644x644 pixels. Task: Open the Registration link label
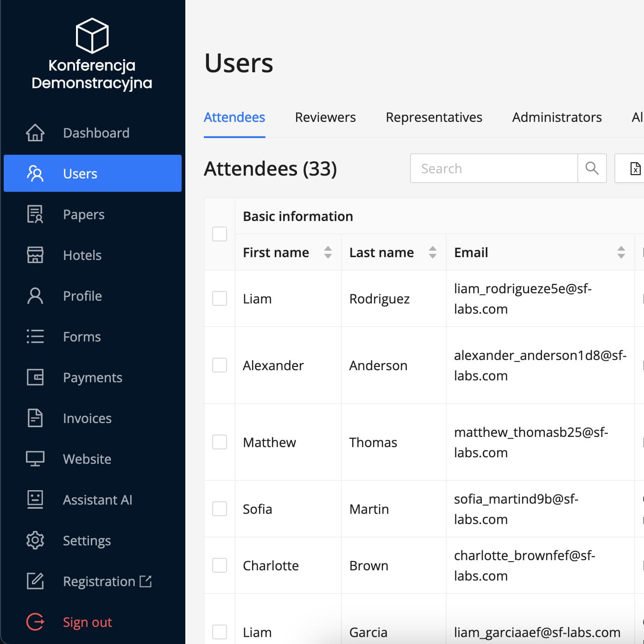(x=99, y=581)
